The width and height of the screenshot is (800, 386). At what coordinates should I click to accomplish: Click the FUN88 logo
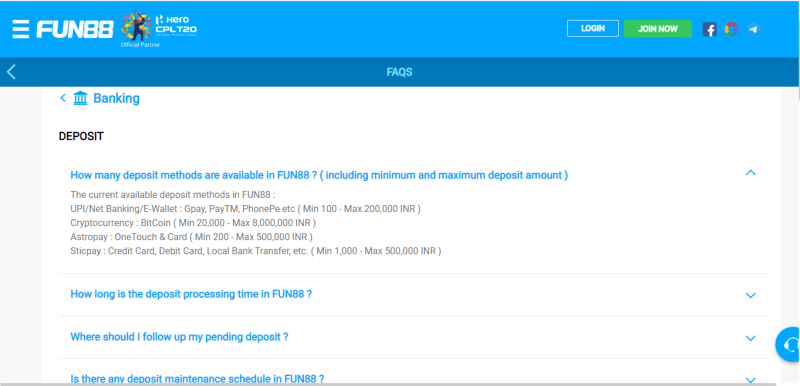tap(74, 30)
